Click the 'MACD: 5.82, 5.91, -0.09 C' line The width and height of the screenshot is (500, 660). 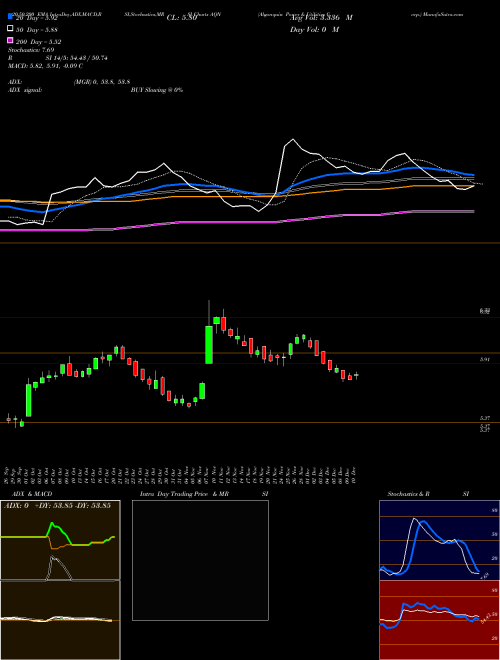pyautogui.click(x=45, y=66)
